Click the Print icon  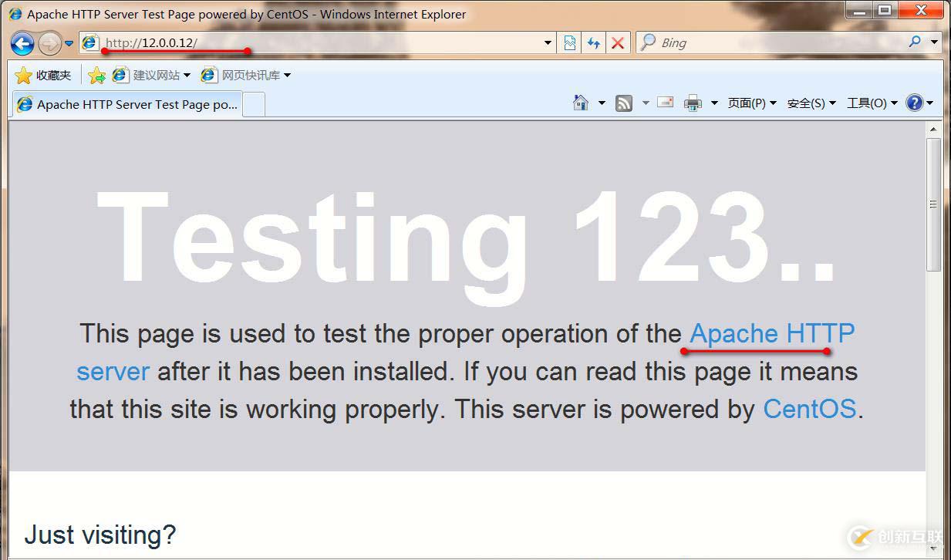pos(693,103)
